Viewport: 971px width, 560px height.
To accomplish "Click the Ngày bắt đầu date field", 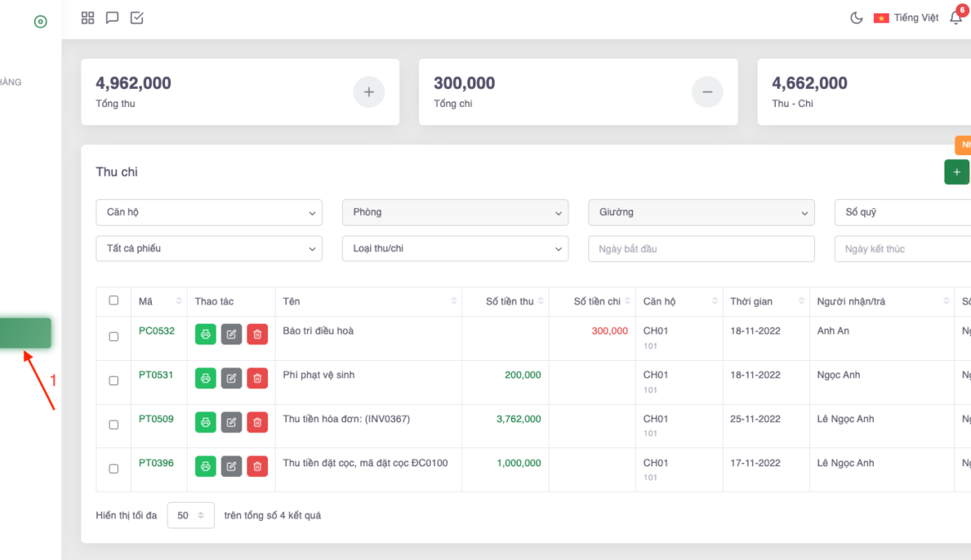I will pos(701,249).
